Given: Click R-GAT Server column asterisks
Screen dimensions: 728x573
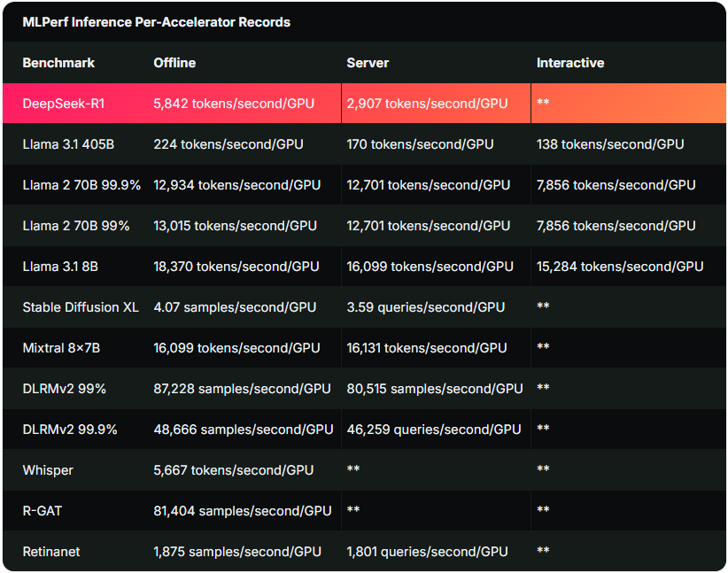Looking at the screenshot, I should pyautogui.click(x=353, y=510).
